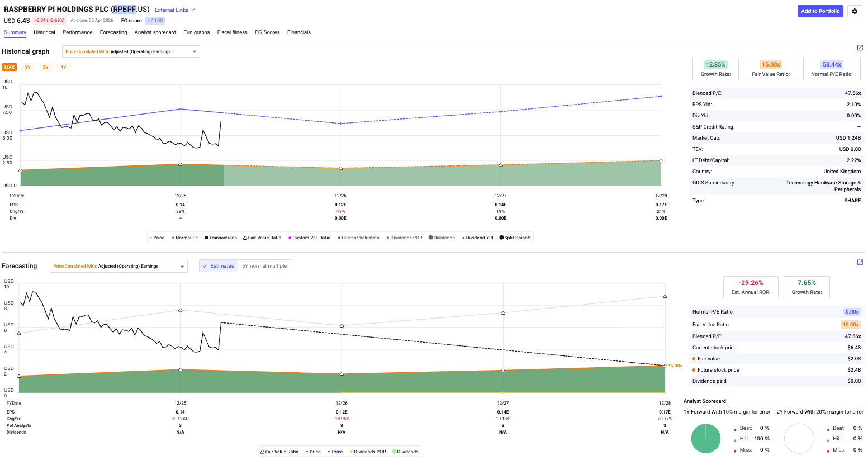
Task: Open the Fiscal fitness tab
Action: [233, 32]
